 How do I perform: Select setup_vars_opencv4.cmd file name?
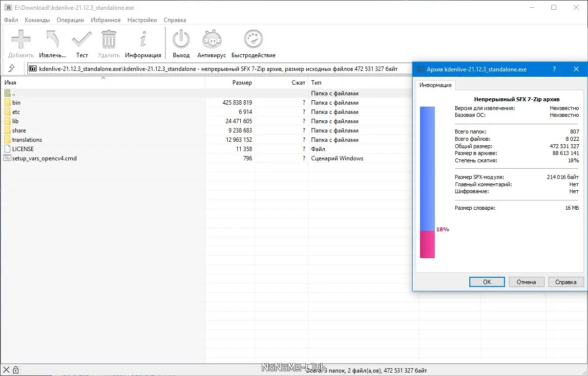[x=44, y=158]
